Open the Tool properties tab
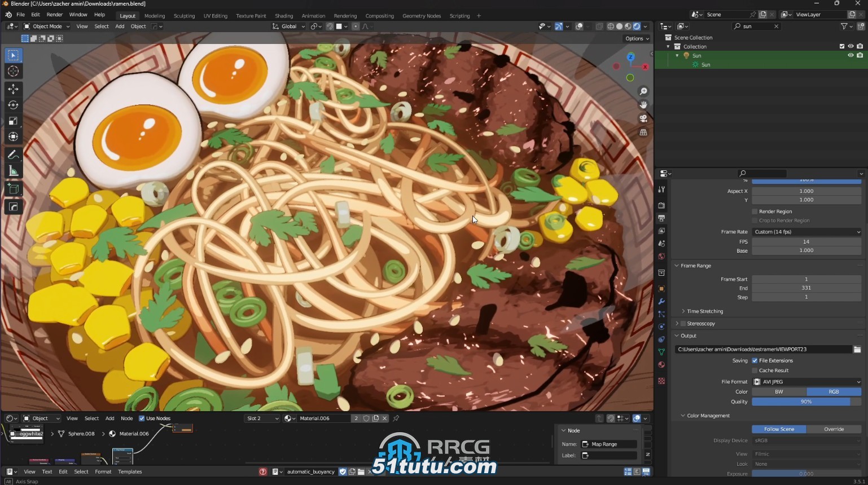The height and width of the screenshot is (485, 868). (x=661, y=189)
